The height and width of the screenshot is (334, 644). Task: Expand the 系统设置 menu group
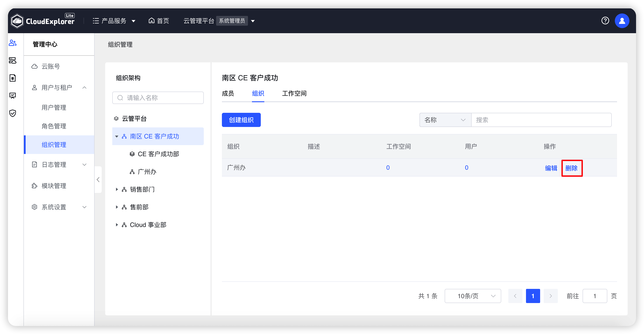pyautogui.click(x=84, y=207)
